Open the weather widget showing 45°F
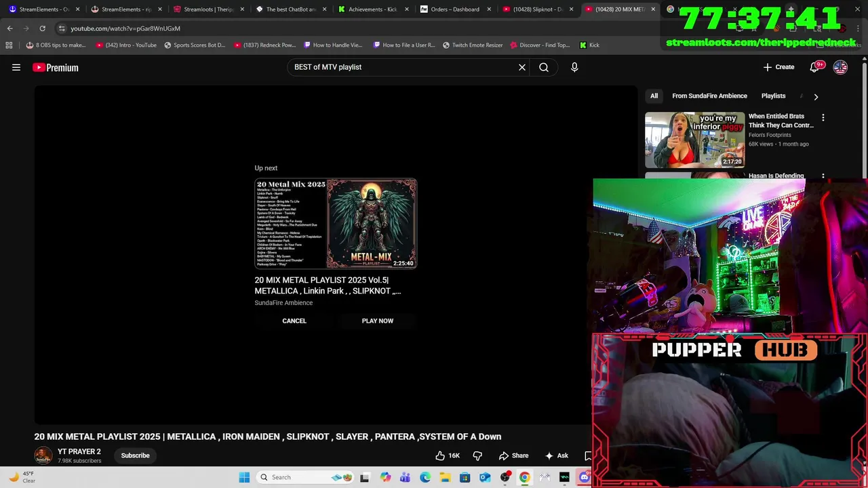868x488 pixels. pyautogui.click(x=21, y=477)
